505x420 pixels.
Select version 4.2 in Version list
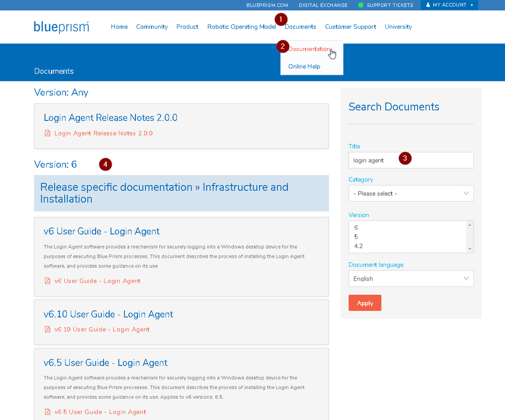point(358,246)
